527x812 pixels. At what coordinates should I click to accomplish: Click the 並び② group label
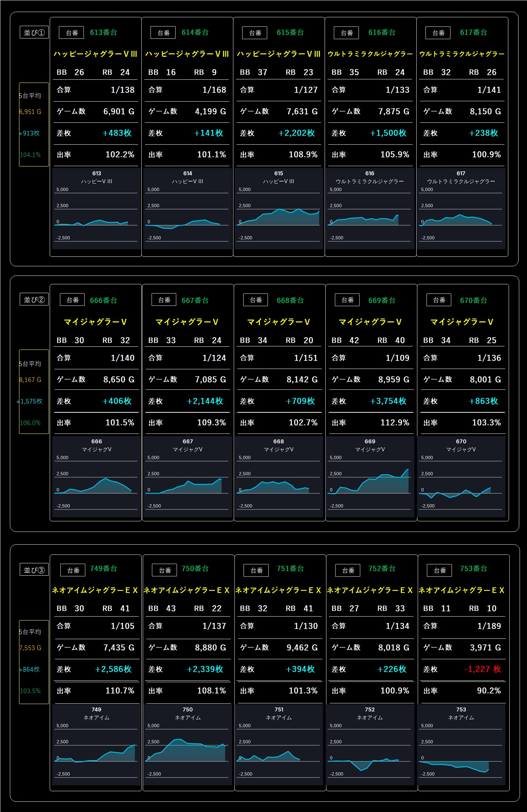(x=34, y=300)
